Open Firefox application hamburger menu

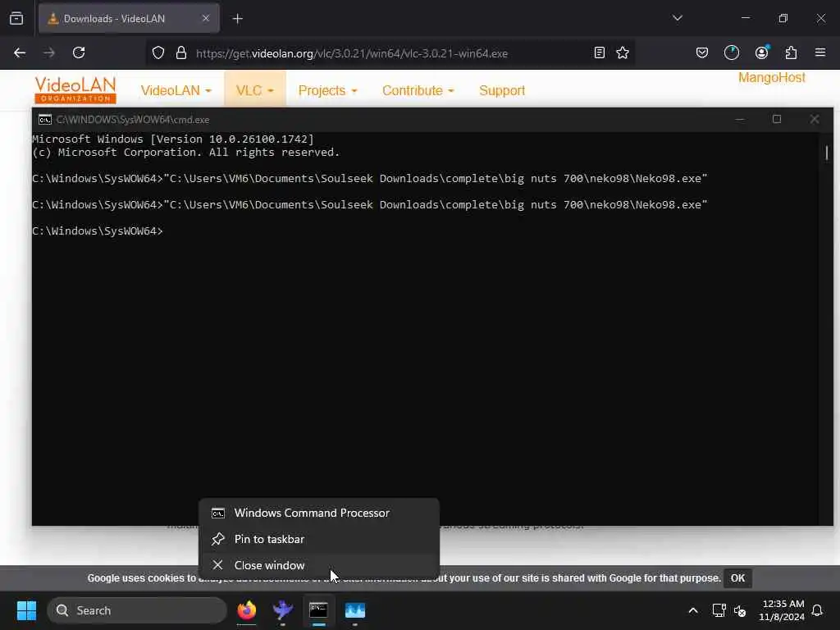tap(820, 52)
